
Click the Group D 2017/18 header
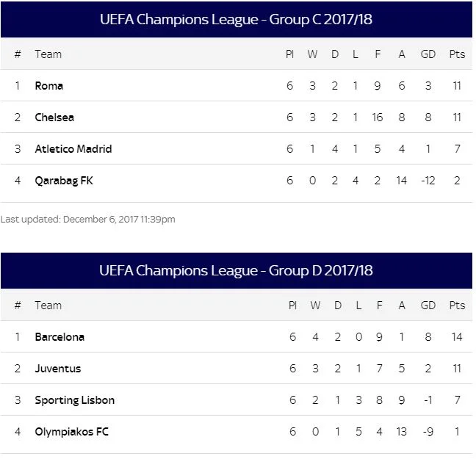236,270
